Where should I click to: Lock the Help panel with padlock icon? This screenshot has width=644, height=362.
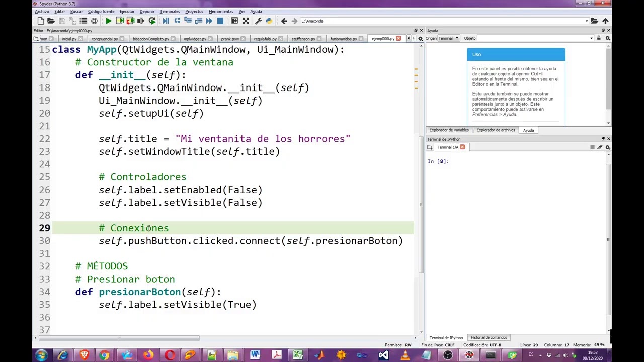pyautogui.click(x=599, y=38)
